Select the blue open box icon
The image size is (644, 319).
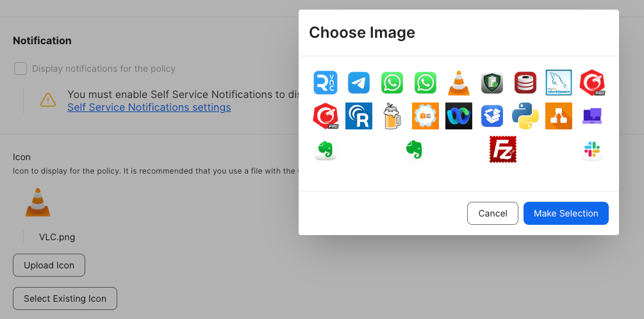pos(492,116)
